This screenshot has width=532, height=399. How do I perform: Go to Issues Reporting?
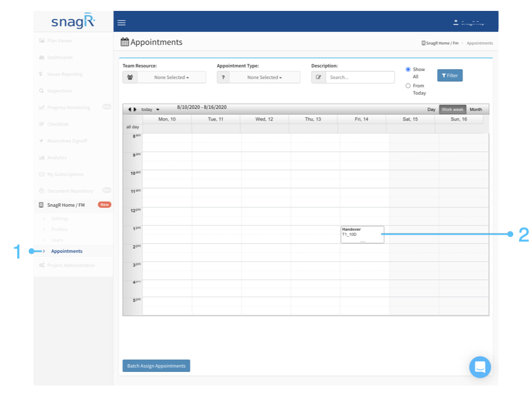point(65,74)
